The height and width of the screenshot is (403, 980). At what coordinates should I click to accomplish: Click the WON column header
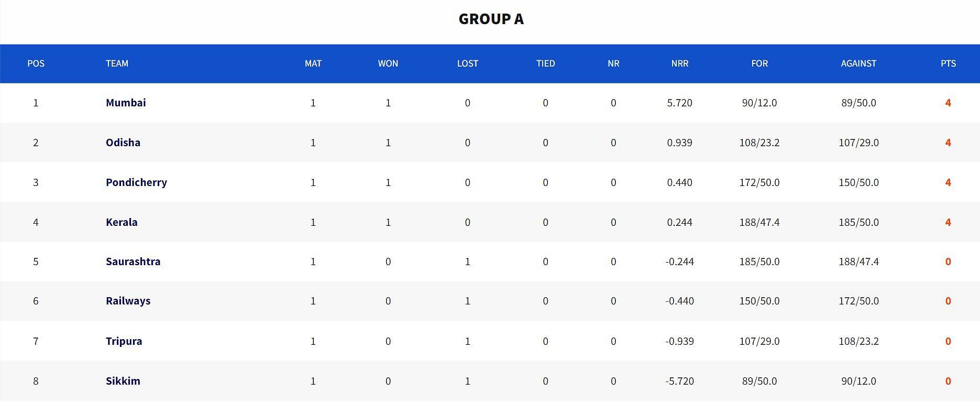coord(388,63)
